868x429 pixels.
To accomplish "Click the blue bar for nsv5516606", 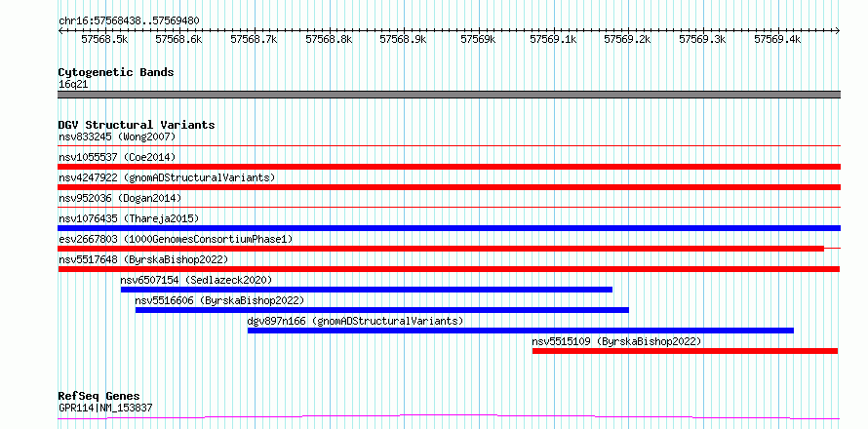I will point(382,310).
